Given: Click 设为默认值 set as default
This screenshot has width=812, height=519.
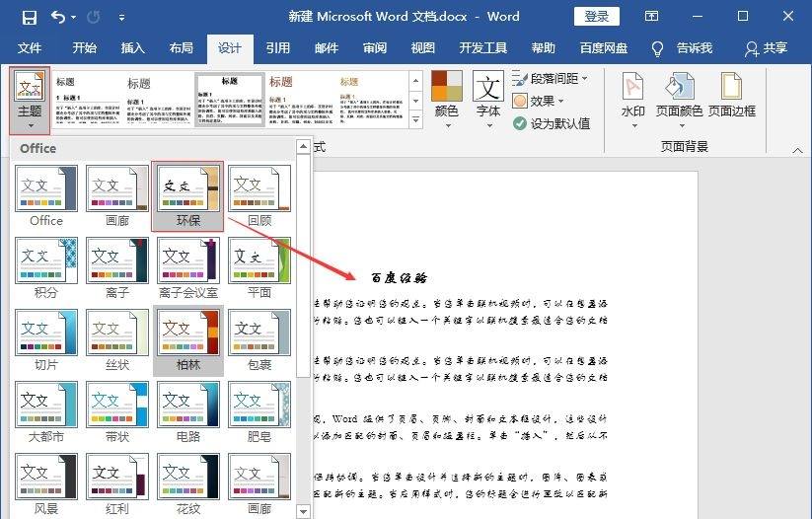Looking at the screenshot, I should pyautogui.click(x=551, y=123).
